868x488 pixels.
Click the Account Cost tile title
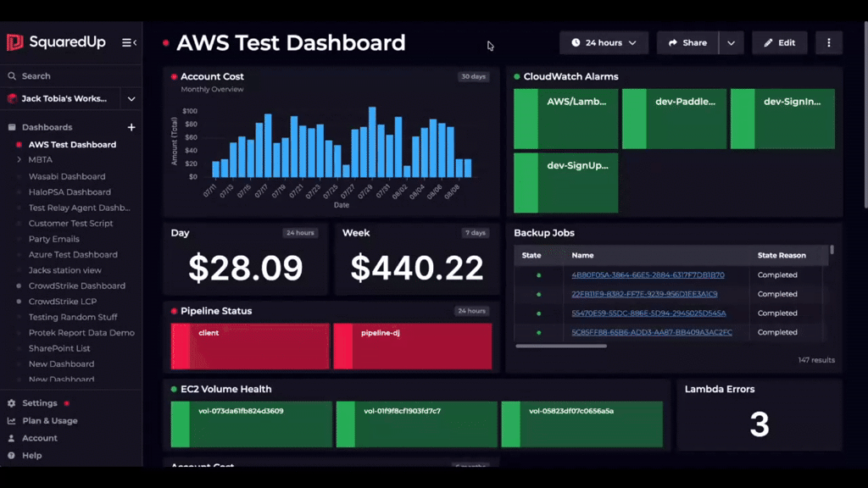212,76
